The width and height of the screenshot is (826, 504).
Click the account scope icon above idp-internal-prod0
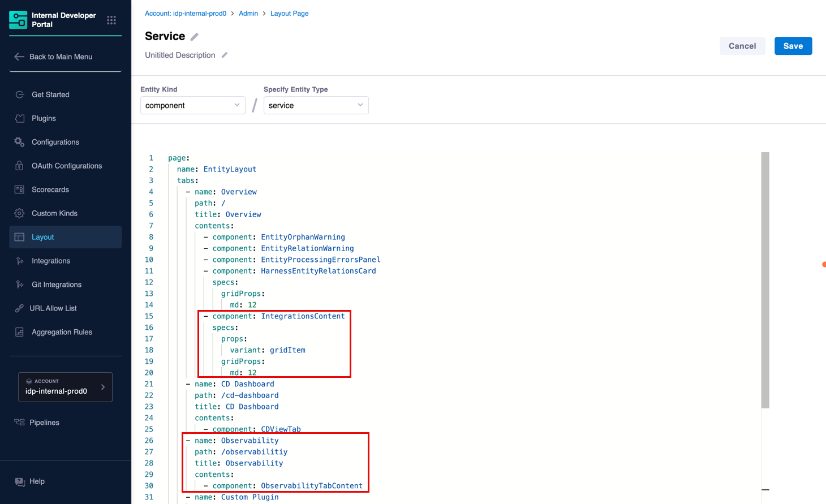click(x=29, y=381)
